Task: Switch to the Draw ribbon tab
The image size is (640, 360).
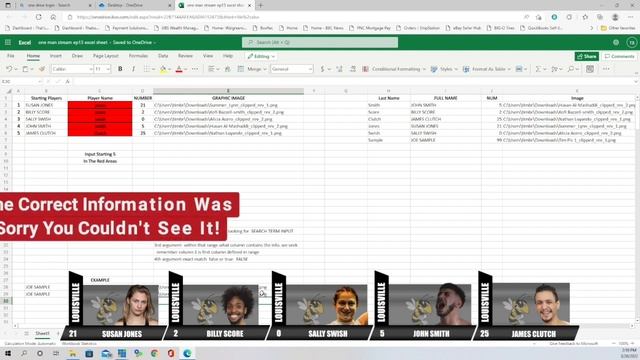Action: tap(77, 56)
